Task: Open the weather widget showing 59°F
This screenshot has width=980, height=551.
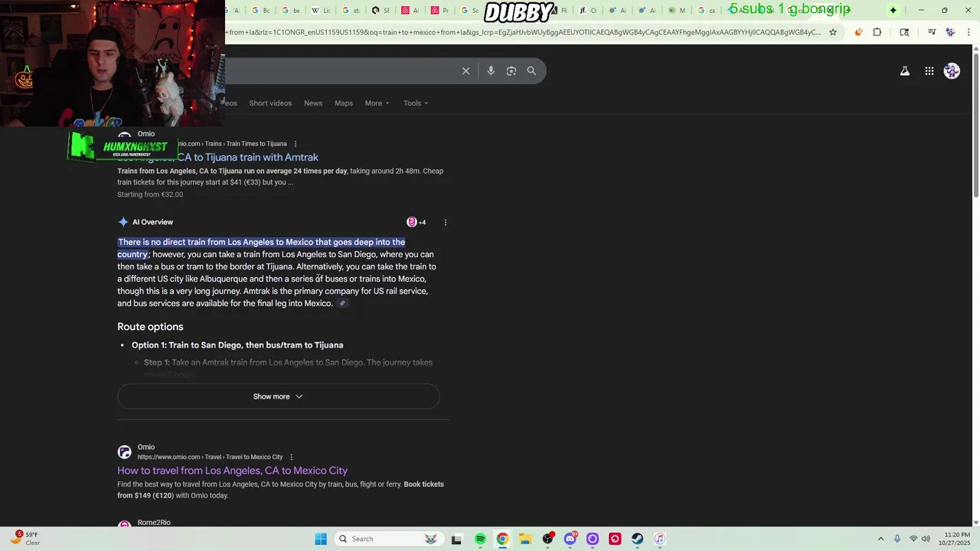Action: pos(25,538)
